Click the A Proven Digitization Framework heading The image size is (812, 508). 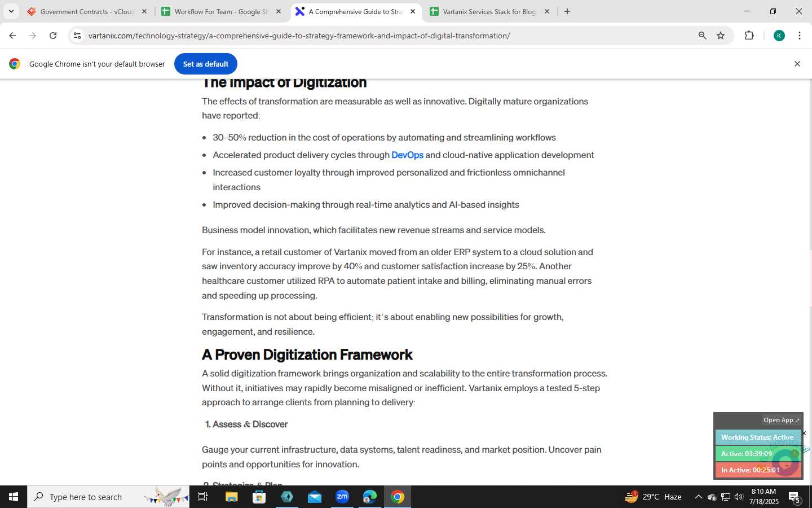307,355
